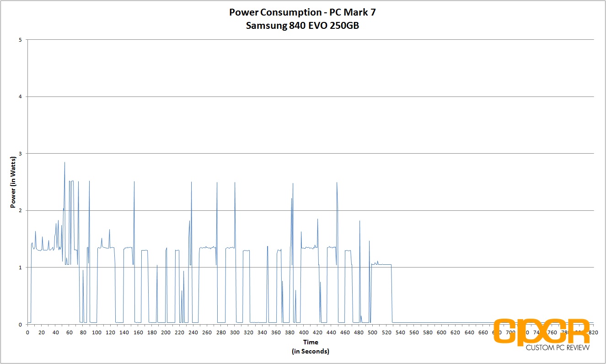The width and height of the screenshot is (606, 364).
Task: Click the "200" time axis tick label
Action: pos(166,332)
